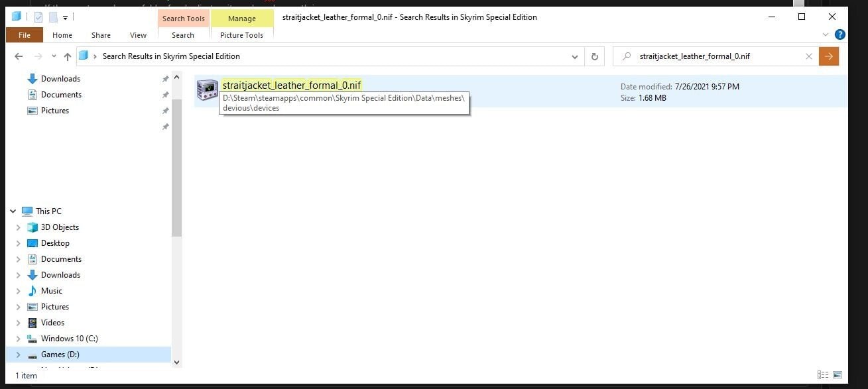Click the Properties quick access toolbar icon
This screenshot has height=389, width=868.
38,17
